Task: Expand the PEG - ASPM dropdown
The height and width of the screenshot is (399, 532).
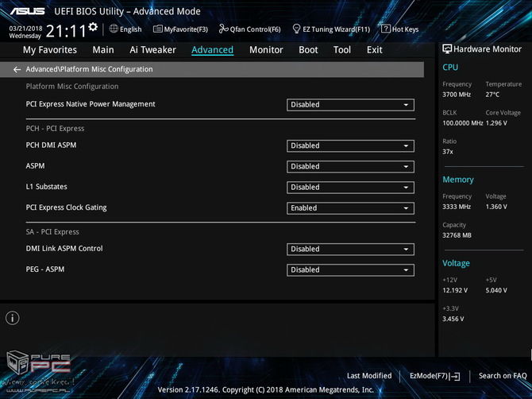Action: tap(350, 270)
